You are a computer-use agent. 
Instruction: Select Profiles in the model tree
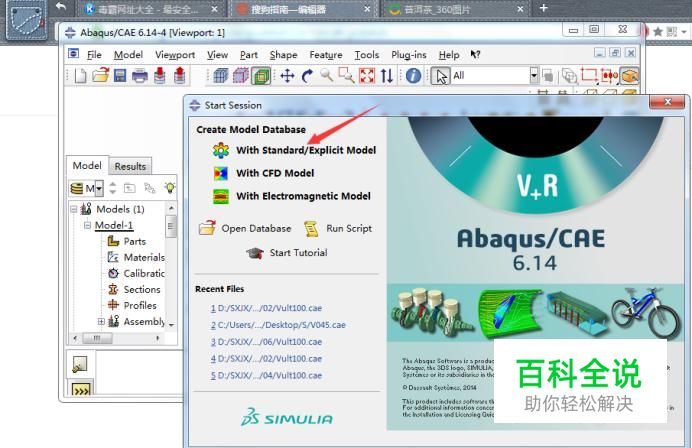140,305
